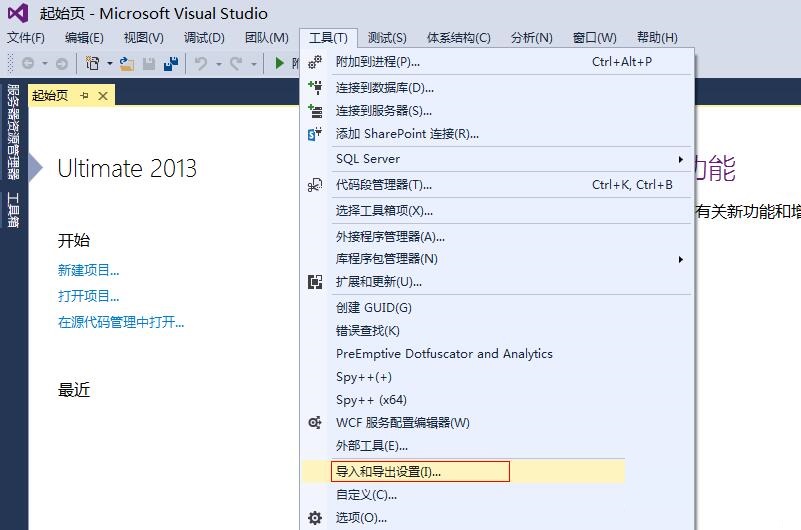This screenshot has width=801, height=530.
Task: Open the Redo history dropdown arrow
Action: 253,64
